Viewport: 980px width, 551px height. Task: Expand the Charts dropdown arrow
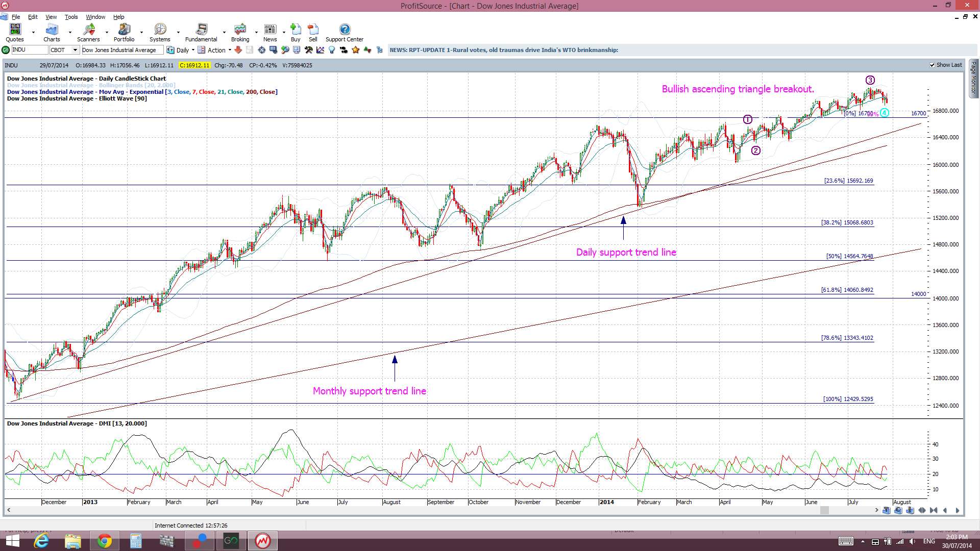[70, 32]
